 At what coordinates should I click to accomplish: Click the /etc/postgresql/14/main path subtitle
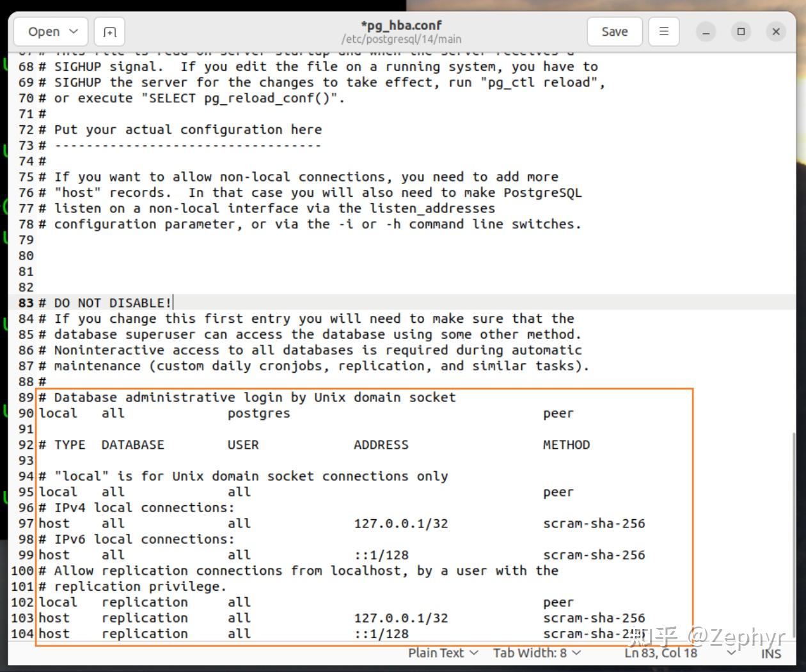(x=402, y=39)
